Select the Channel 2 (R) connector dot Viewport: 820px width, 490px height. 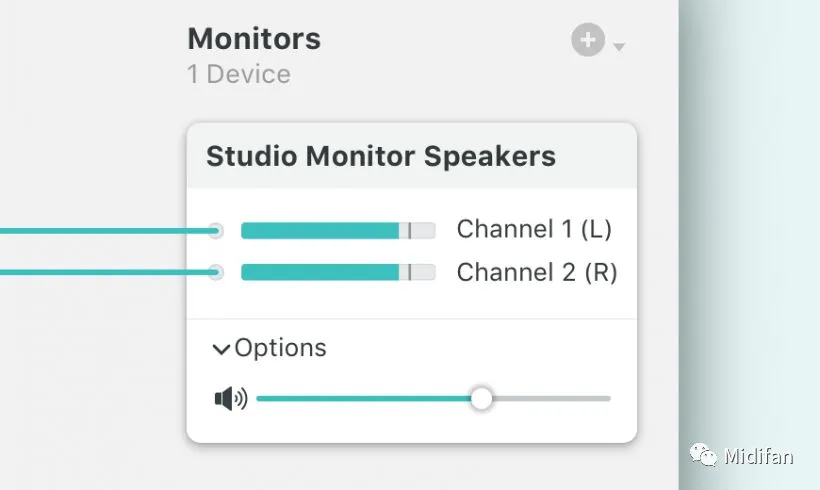[216, 272]
